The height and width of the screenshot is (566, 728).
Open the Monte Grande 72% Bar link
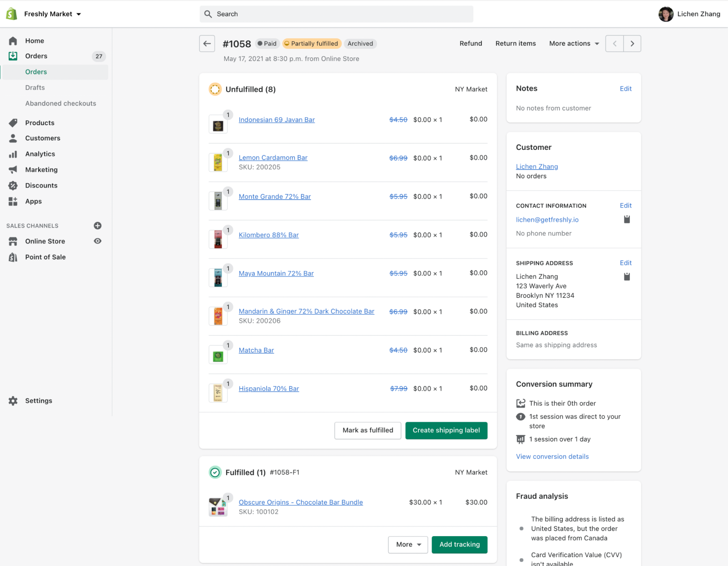pos(275,197)
